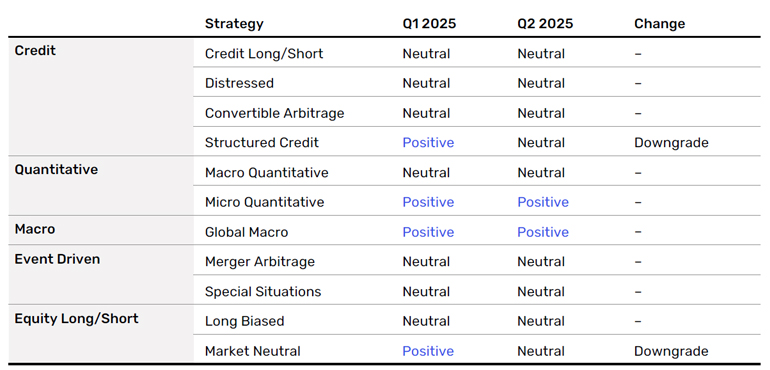770x370 pixels.
Task: Click the Change column header
Action: pyautogui.click(x=660, y=24)
